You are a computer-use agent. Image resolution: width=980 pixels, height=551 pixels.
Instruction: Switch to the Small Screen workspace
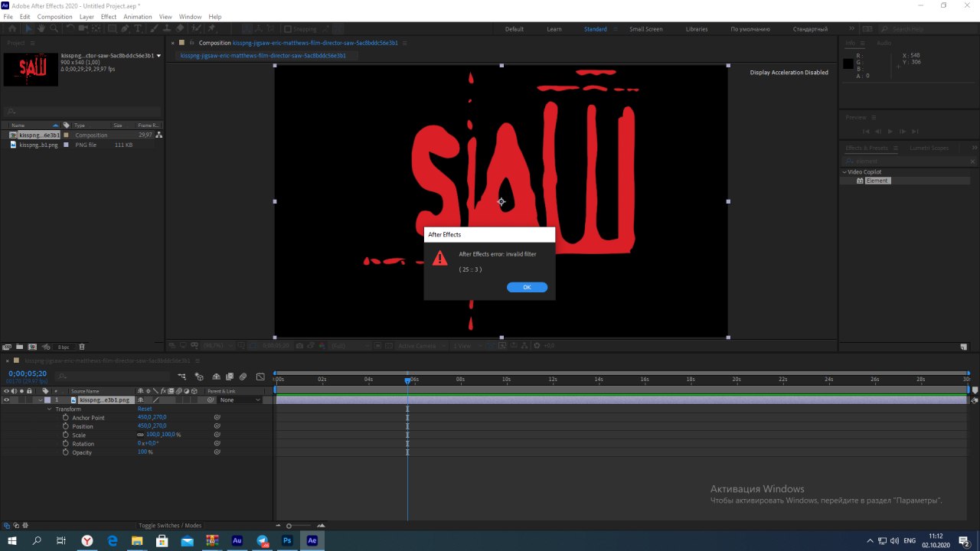(x=646, y=29)
